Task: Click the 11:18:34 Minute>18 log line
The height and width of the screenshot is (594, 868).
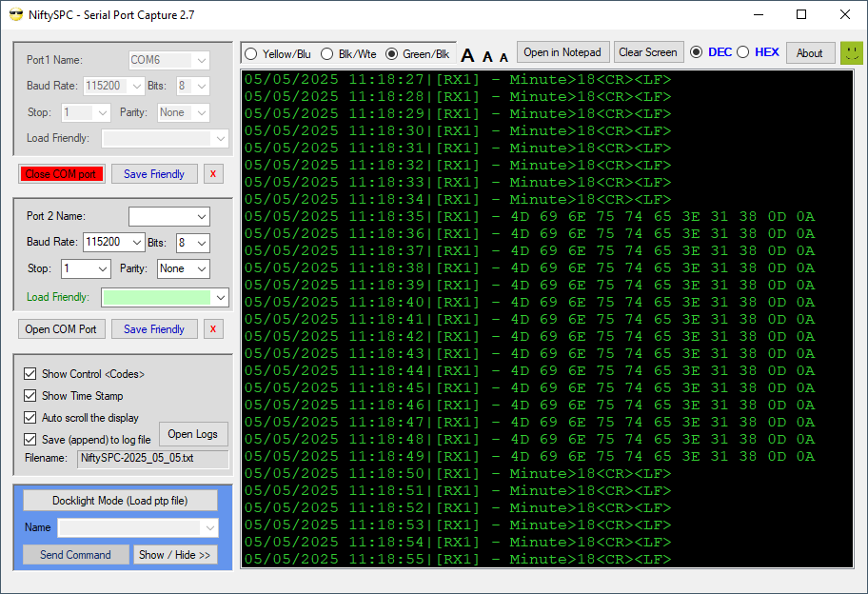Action: [458, 199]
